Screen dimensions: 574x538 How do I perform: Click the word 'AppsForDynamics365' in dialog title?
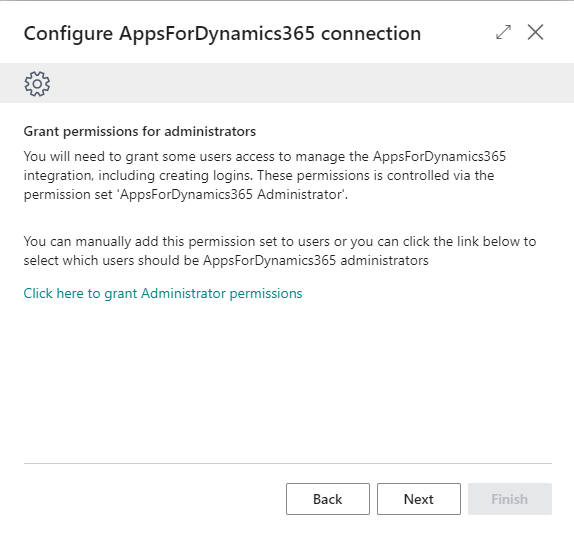pos(217,34)
